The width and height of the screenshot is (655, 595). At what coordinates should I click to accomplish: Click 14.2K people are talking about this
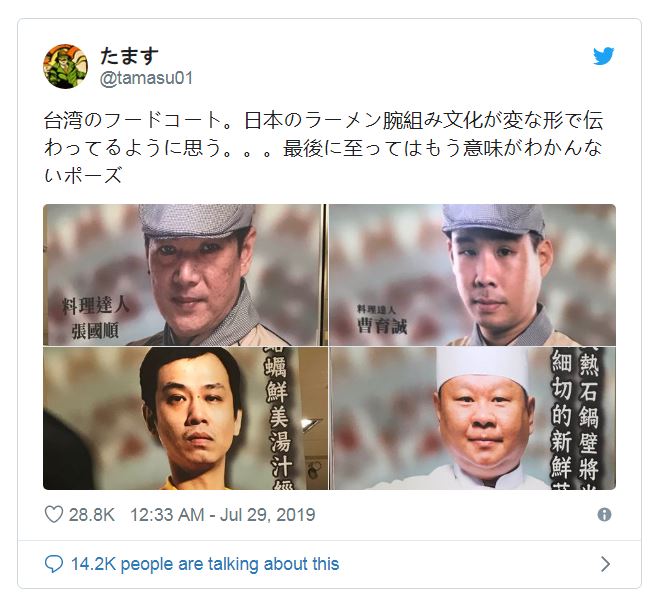[x=205, y=564]
